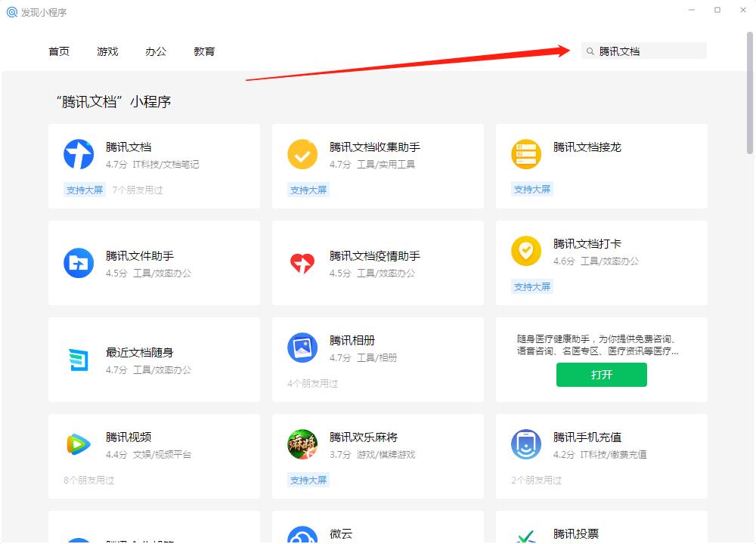The image size is (756, 544).
Task: Click the 4.7分 IT科技/文档笔记 rating line
Action: 153,164
